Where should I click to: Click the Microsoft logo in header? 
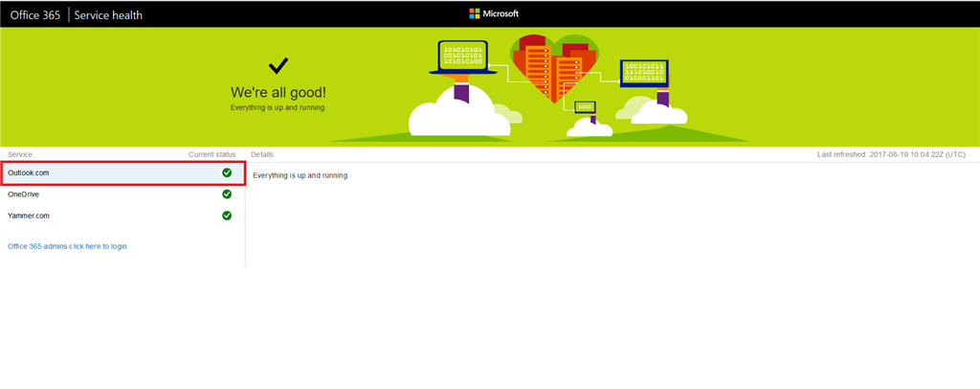(x=494, y=13)
